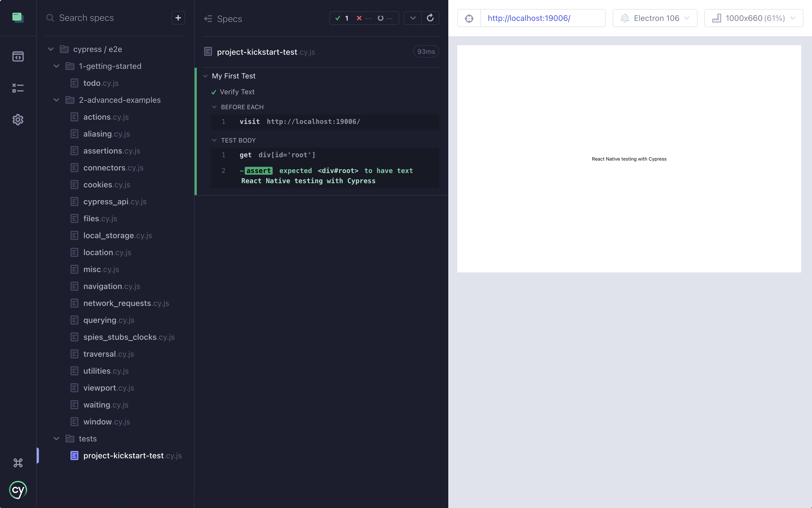Select the get div[id='root'] command

click(x=325, y=155)
